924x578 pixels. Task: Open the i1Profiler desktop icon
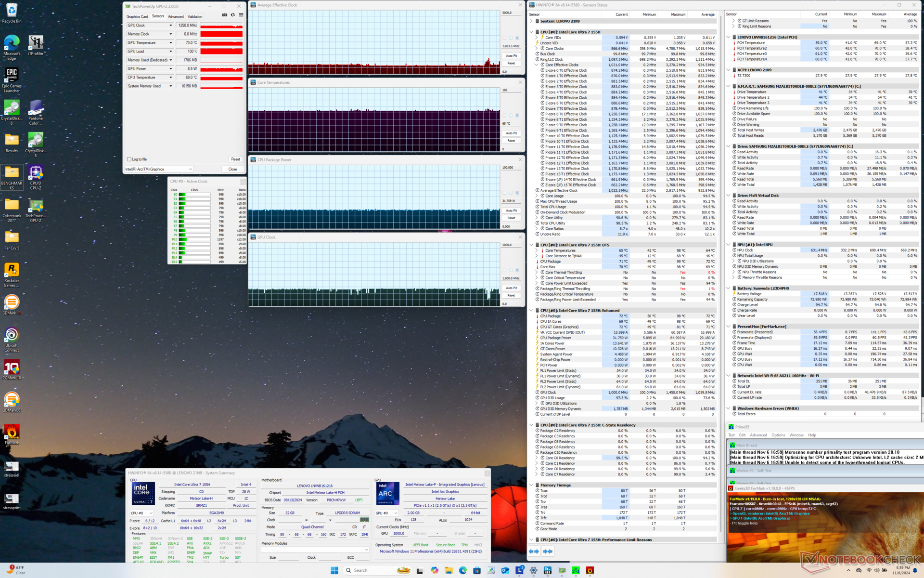point(36,45)
